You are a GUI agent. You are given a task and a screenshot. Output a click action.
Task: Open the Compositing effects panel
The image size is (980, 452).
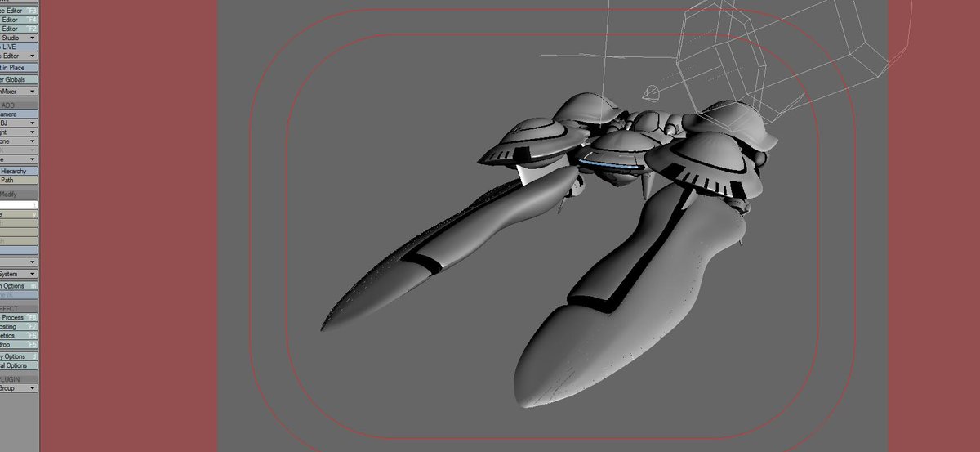[x=18, y=326]
